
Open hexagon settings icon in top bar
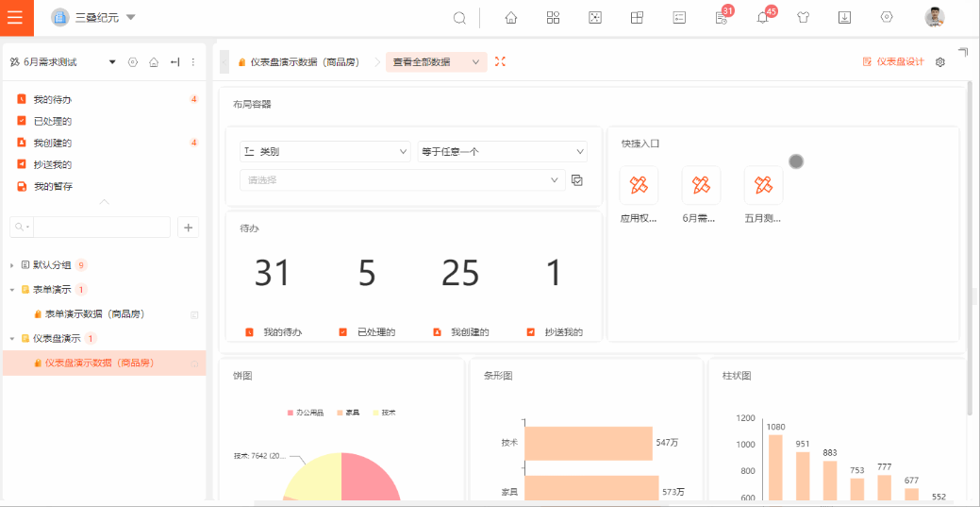pos(887,18)
